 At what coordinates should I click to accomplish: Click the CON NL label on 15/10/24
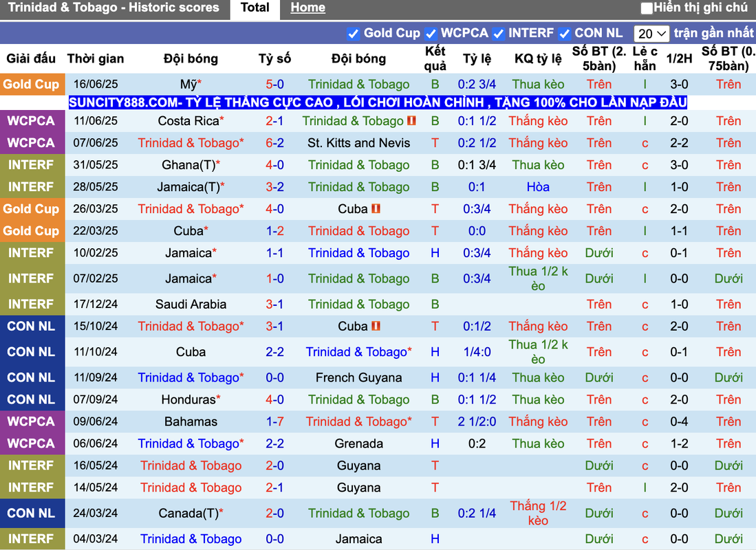(31, 327)
